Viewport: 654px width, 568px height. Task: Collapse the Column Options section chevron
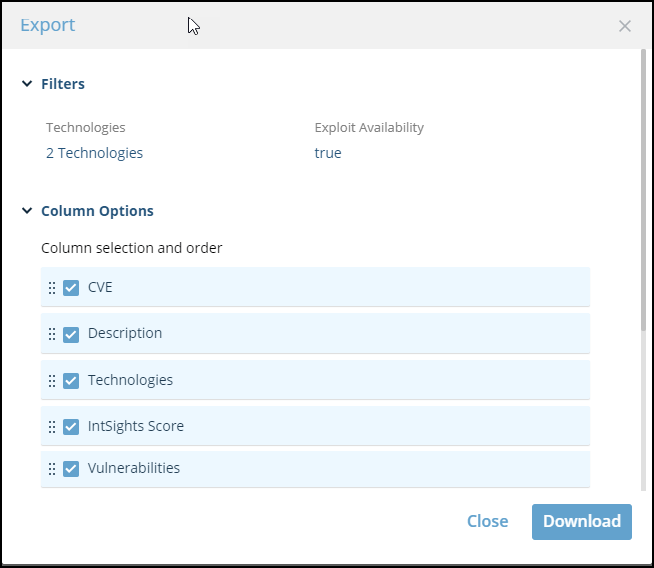(27, 211)
